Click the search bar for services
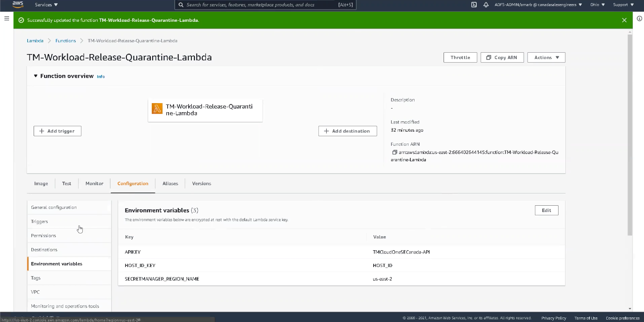 [x=265, y=5]
